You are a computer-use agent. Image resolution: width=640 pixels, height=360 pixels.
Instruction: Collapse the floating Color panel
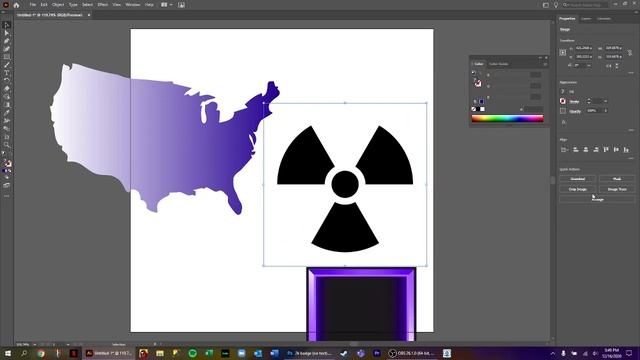(540, 58)
